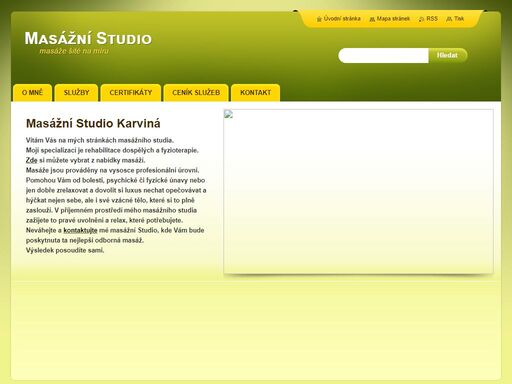Open the O MNĚ tab
This screenshot has width=512, height=384.
(33, 93)
